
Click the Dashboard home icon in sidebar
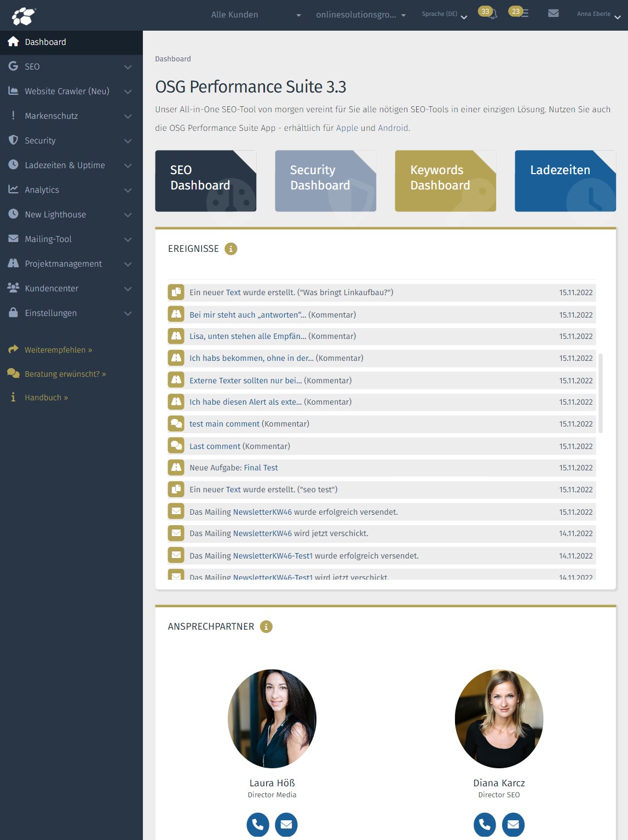(x=14, y=42)
